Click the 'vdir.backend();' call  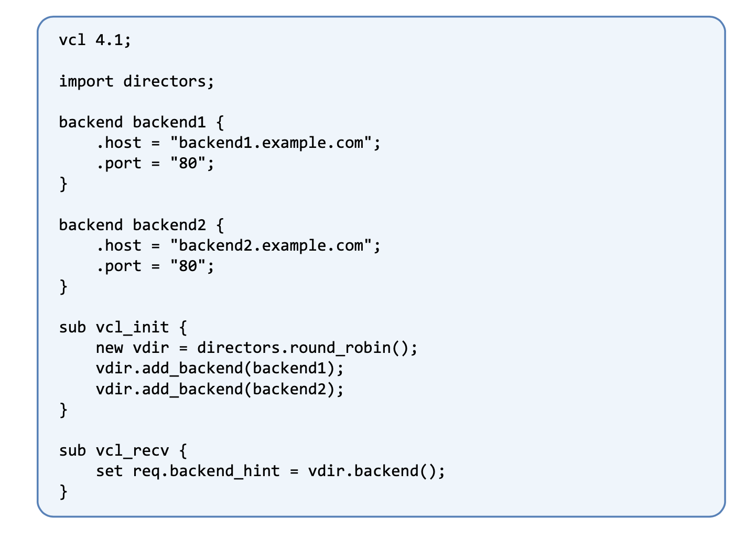(376, 471)
